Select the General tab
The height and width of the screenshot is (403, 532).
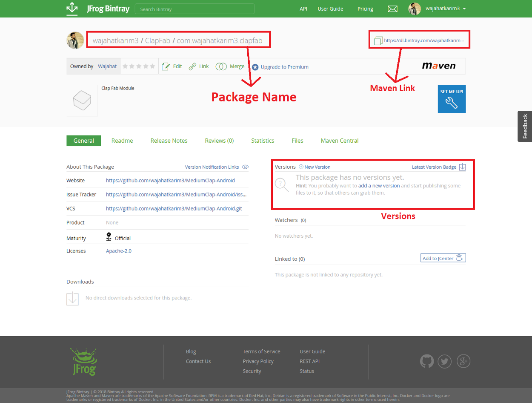pos(83,141)
